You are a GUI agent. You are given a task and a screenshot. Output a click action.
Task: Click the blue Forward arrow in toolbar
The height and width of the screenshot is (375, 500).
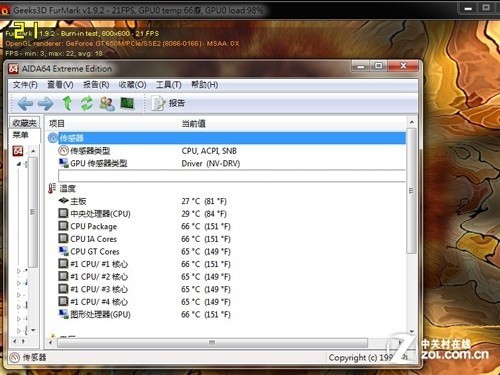coord(45,104)
